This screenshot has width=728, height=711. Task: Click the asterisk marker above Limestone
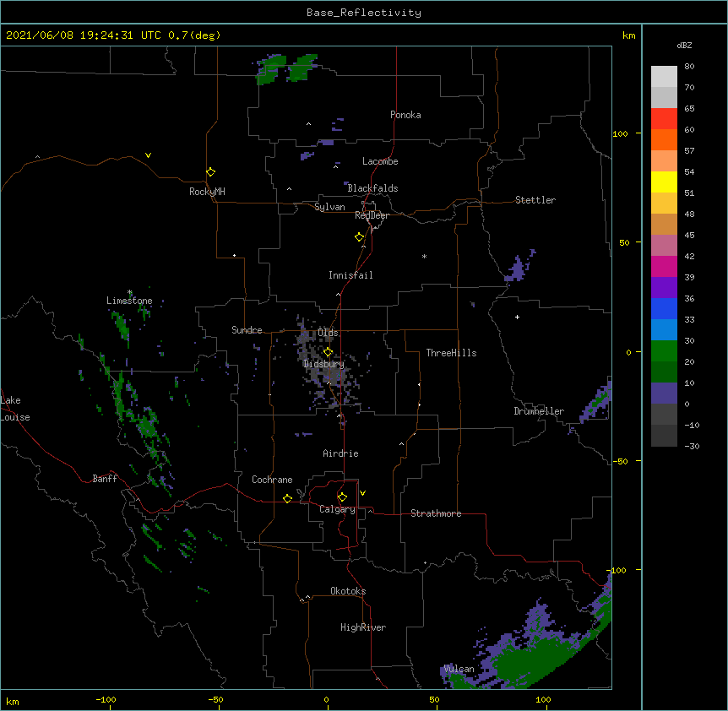click(x=130, y=292)
